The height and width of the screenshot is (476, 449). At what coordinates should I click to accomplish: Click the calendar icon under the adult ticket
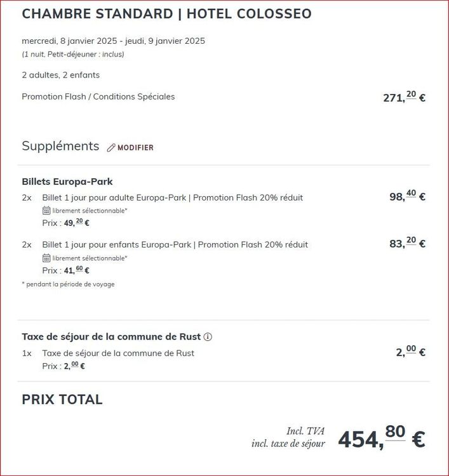pyautogui.click(x=46, y=211)
